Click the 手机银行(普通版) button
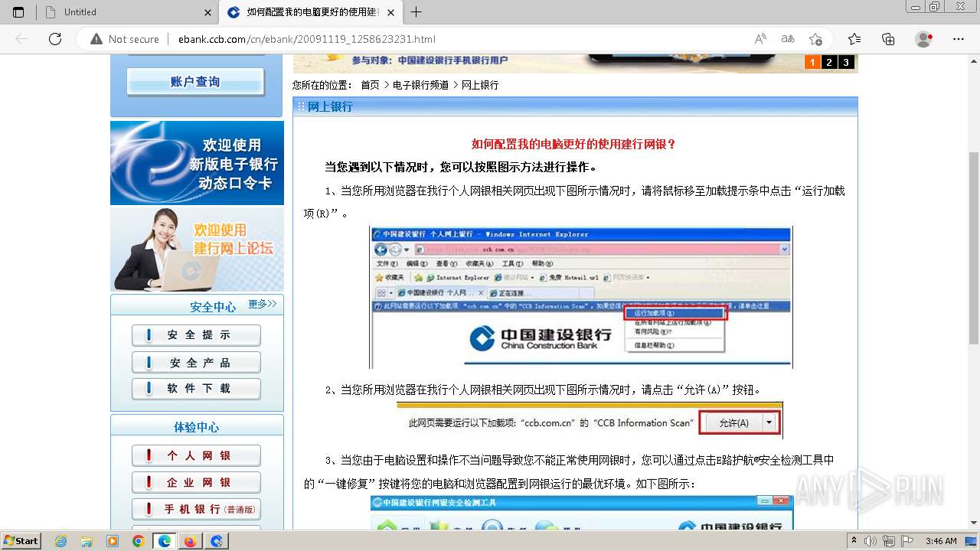The height and width of the screenshot is (551, 980). [x=196, y=509]
